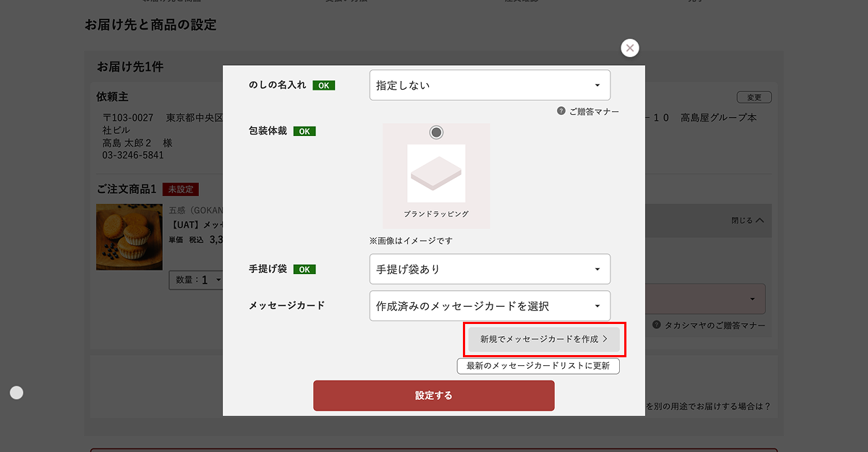
Task: Click the タカシマヤのご贈答マナー help icon
Action: (x=656, y=325)
